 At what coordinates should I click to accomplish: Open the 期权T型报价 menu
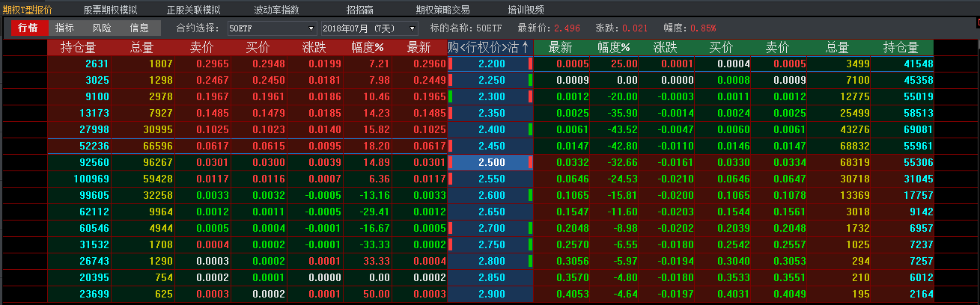click(28, 10)
